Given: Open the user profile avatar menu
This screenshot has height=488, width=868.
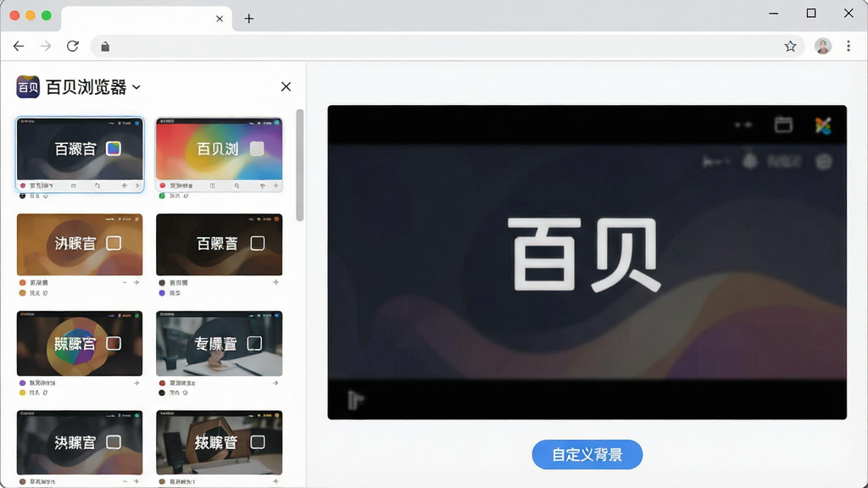Looking at the screenshot, I should tap(822, 46).
